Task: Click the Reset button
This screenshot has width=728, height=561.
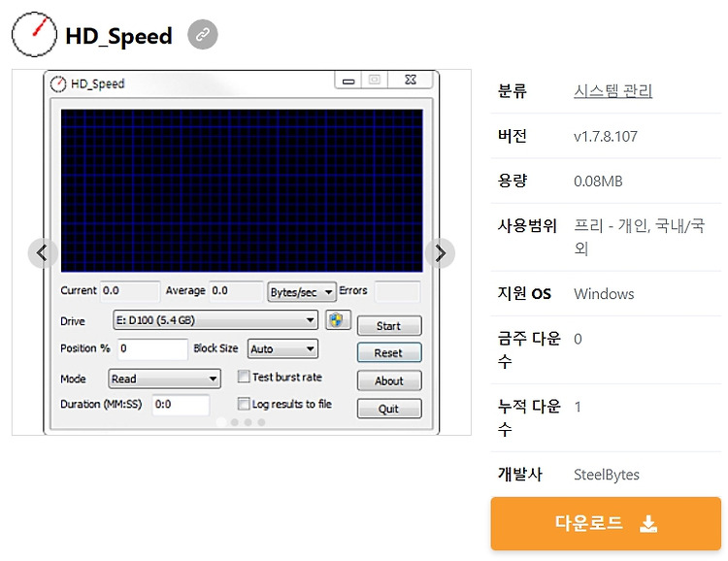Action: click(x=389, y=353)
